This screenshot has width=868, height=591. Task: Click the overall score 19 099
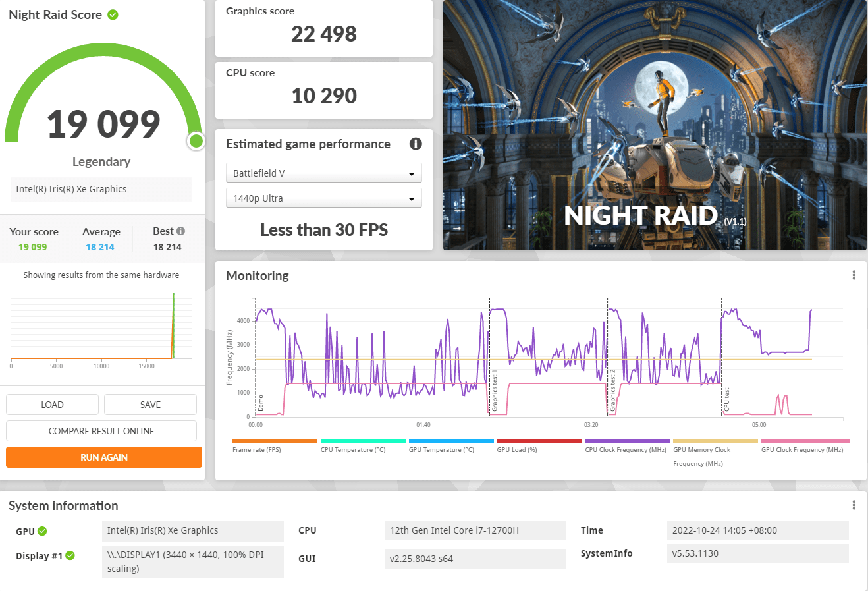pos(103,124)
